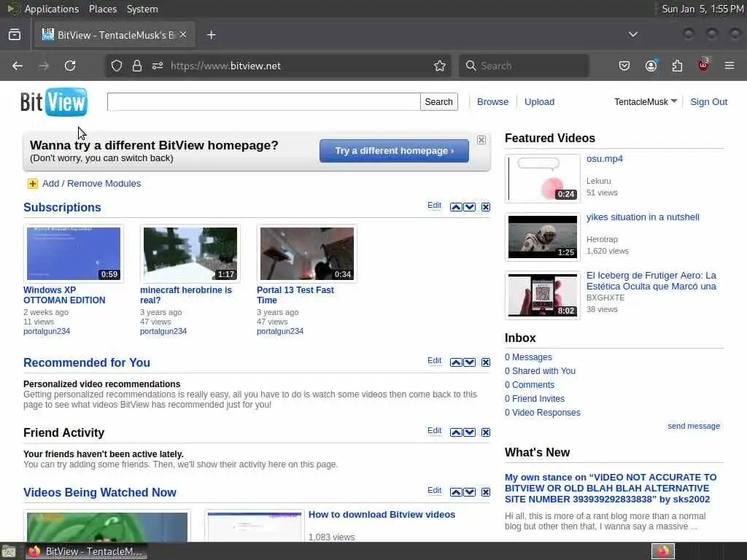Focus the Firefox search box
This screenshot has width=747, height=560.
coord(524,66)
